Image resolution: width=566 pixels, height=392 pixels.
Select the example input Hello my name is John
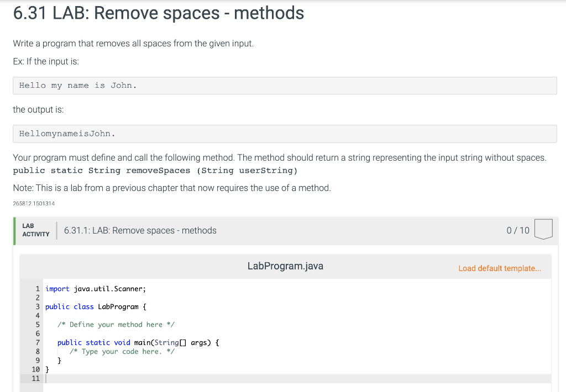77,85
